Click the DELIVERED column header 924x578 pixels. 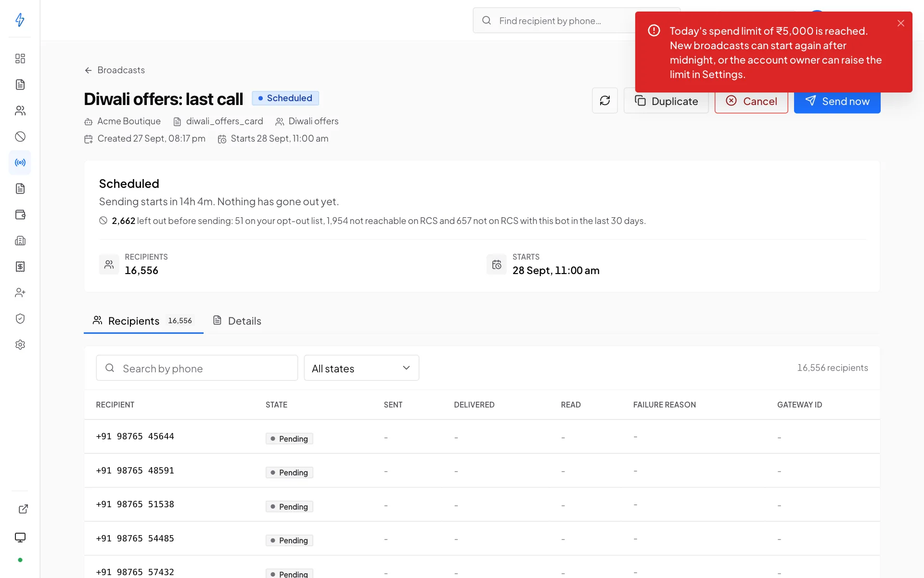point(474,405)
